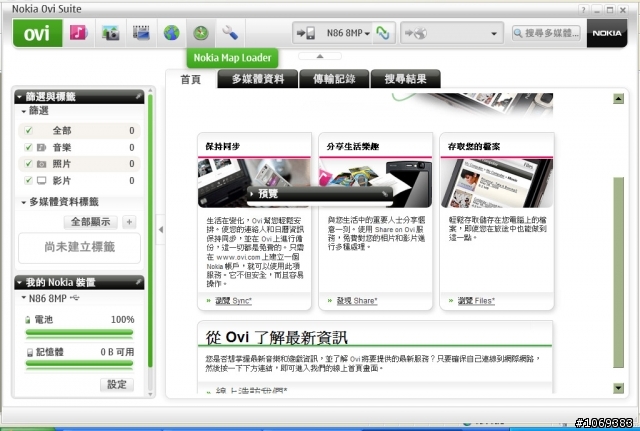Screen dimensions: 640x431
Task: Click the main page scroll down arrow
Action: pyautogui.click(x=619, y=388)
